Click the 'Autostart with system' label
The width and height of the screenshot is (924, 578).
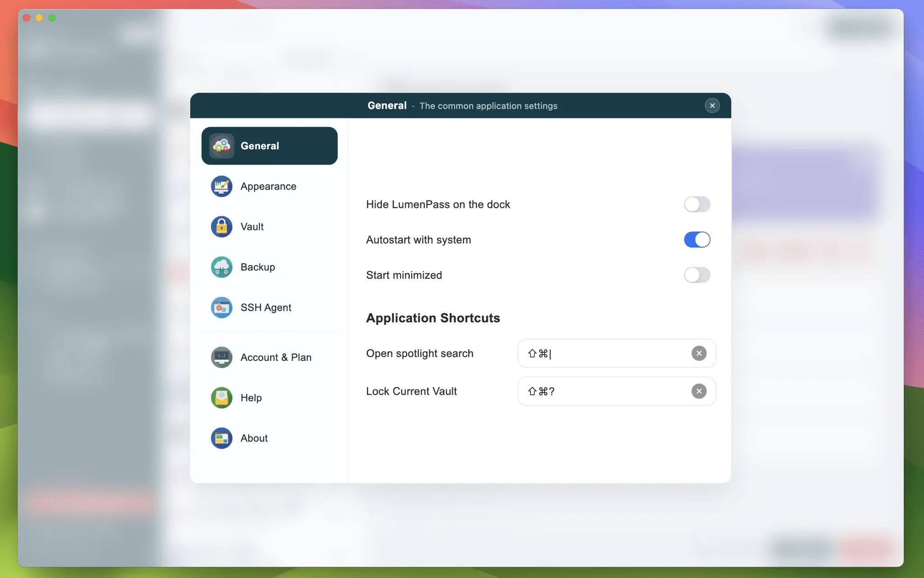click(419, 240)
